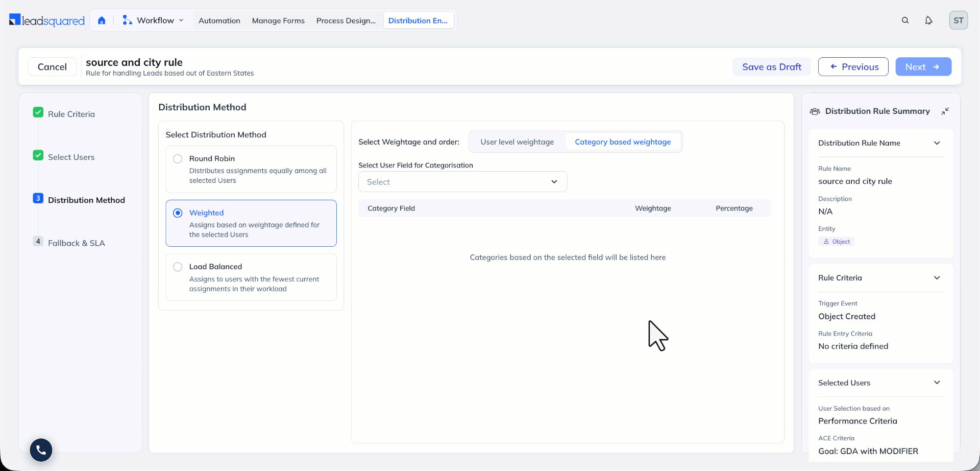The image size is (980, 471).
Task: Collapse the Selected Users summary section
Action: (x=937, y=383)
